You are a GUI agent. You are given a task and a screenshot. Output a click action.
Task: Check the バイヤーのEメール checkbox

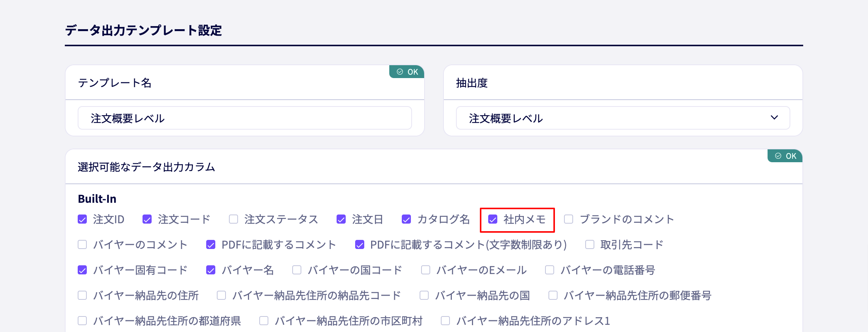[426, 270]
